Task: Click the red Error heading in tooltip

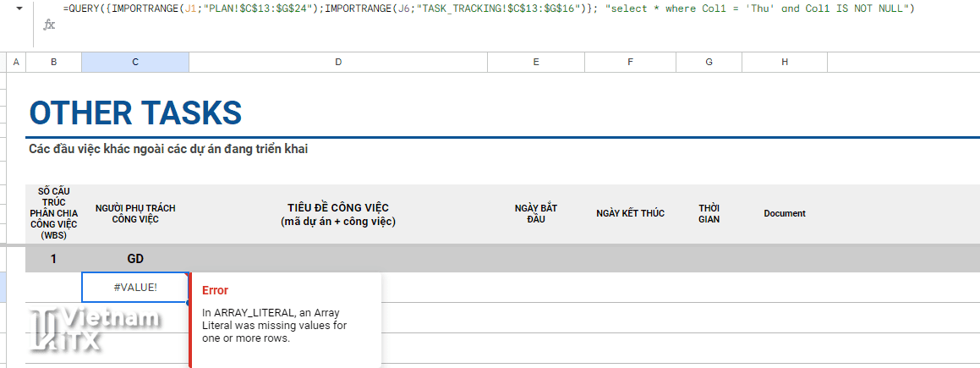Action: 215,290
